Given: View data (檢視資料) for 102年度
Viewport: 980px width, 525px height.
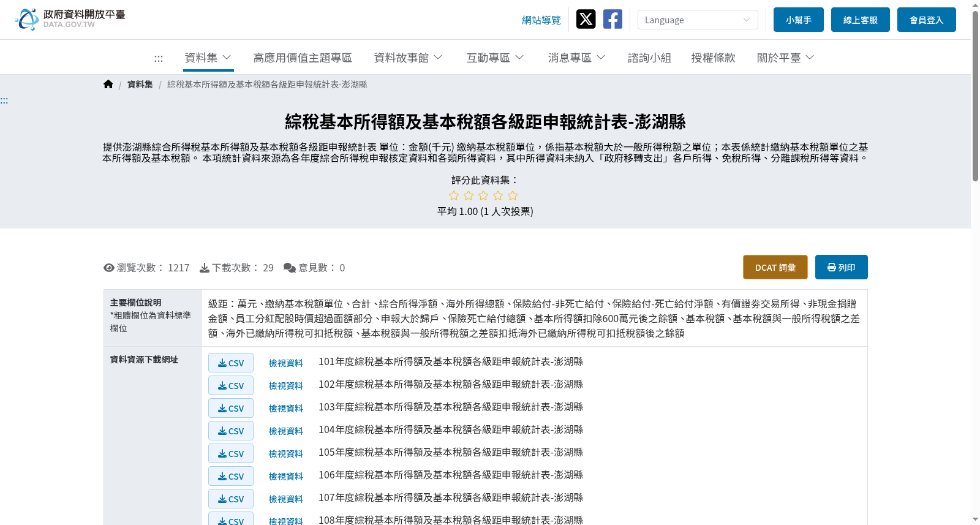Looking at the screenshot, I should click(286, 386).
